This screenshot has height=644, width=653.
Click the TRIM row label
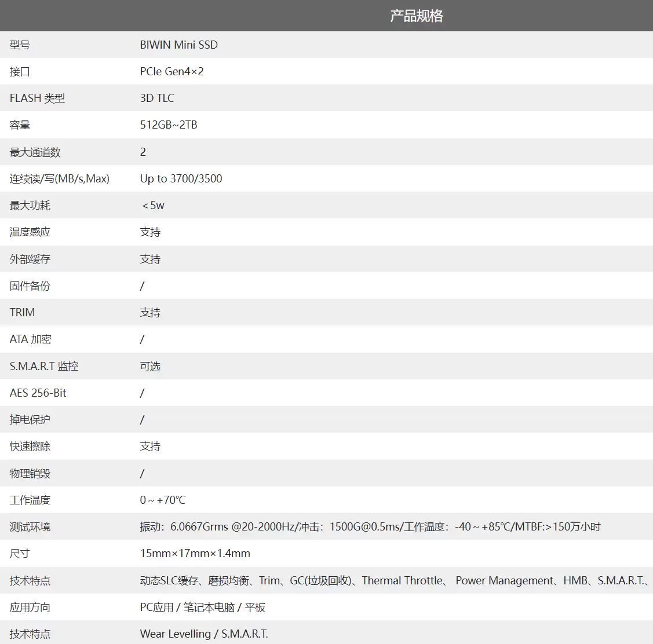point(21,312)
